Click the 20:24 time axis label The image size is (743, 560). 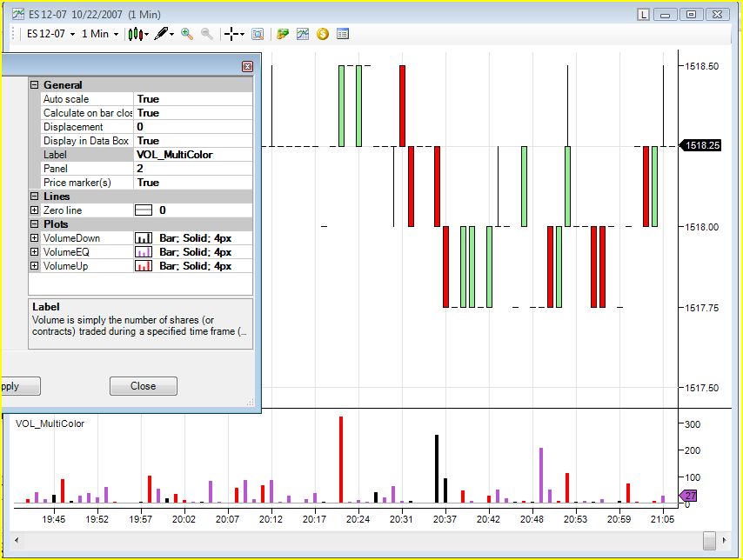click(358, 519)
